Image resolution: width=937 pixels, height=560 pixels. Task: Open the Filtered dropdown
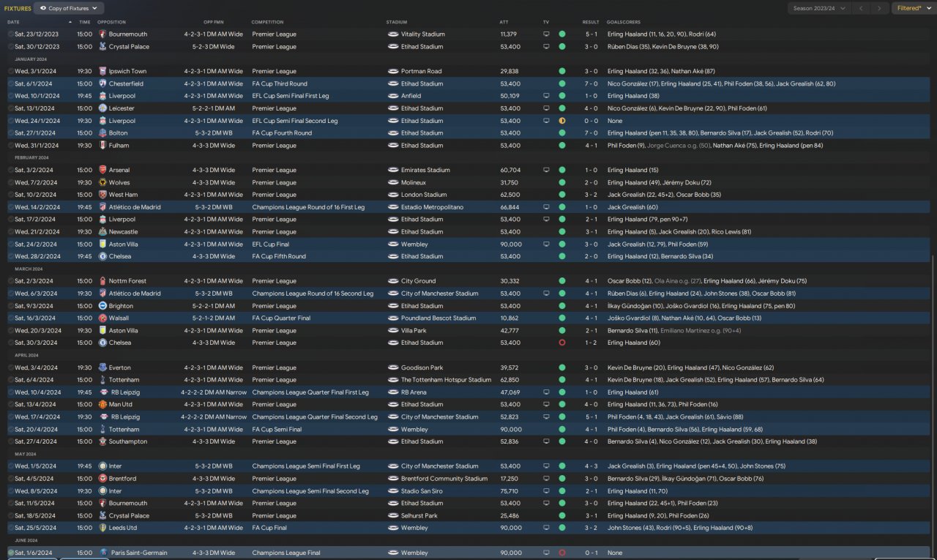913,9
